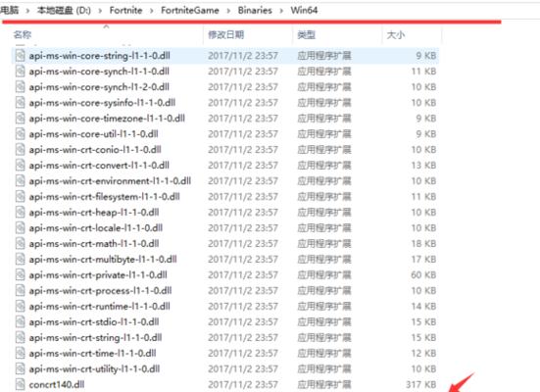Click the file icon of api-ms-win-crt-time-l1-1-0.dll
Image resolution: width=540 pixels, height=392 pixels.
pos(21,354)
